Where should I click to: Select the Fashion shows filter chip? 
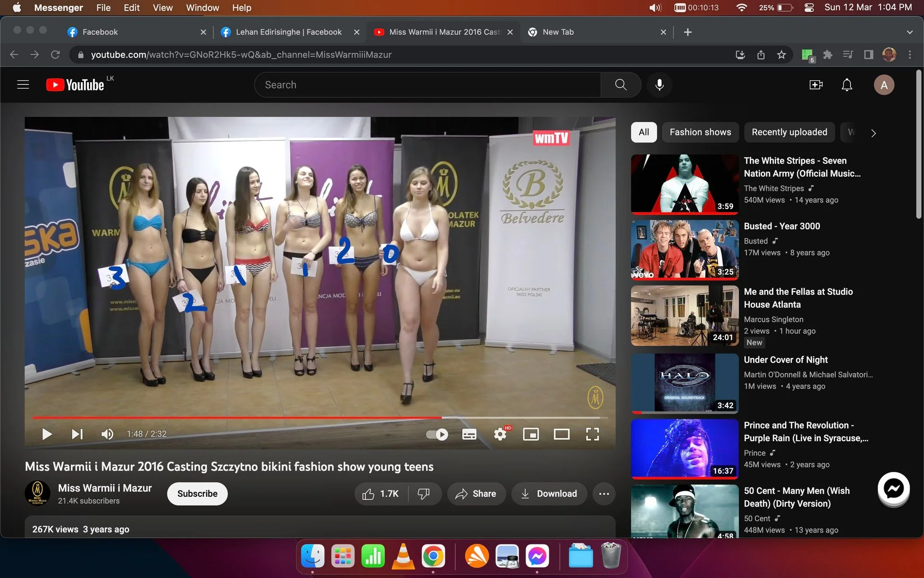click(700, 132)
